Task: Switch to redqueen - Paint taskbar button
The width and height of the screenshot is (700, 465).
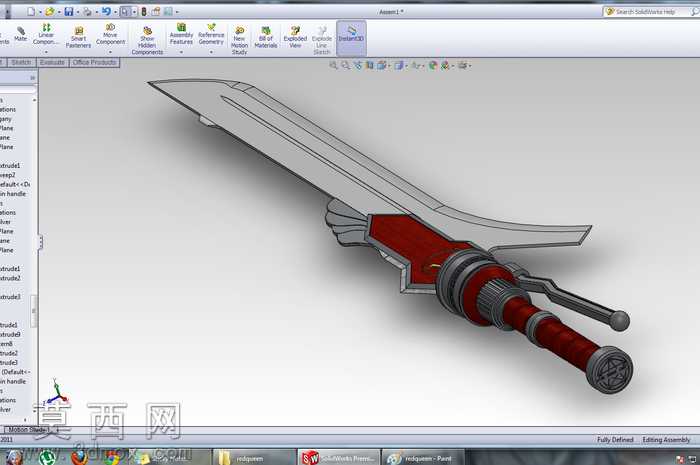Action: coord(423,458)
